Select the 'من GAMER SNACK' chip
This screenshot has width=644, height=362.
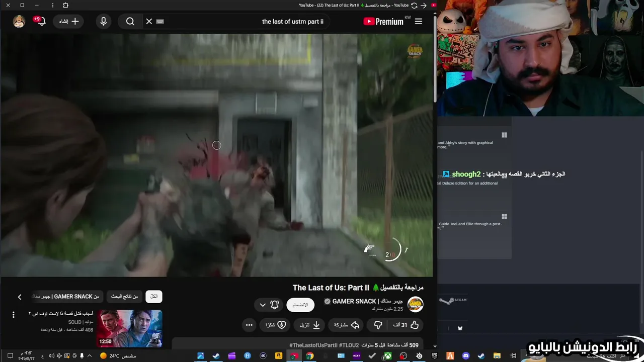(66, 297)
